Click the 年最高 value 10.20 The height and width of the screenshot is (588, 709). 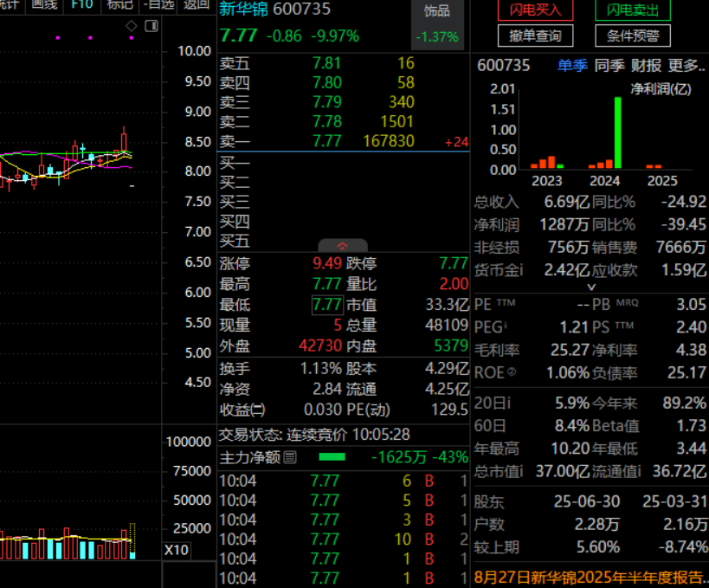pyautogui.click(x=570, y=449)
